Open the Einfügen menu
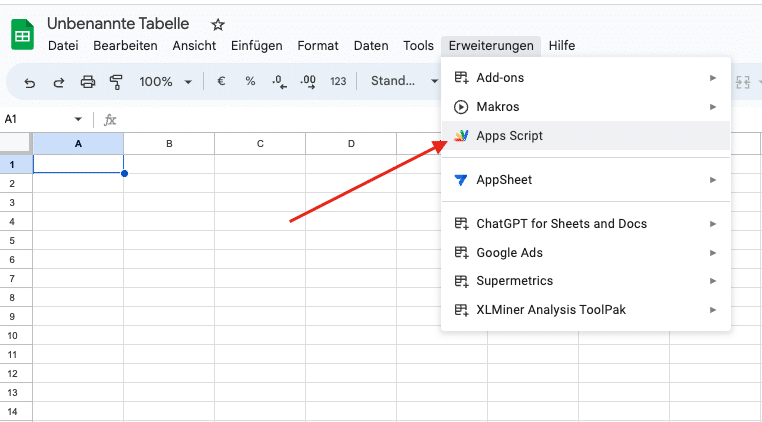This screenshot has height=422, width=762. 257,46
